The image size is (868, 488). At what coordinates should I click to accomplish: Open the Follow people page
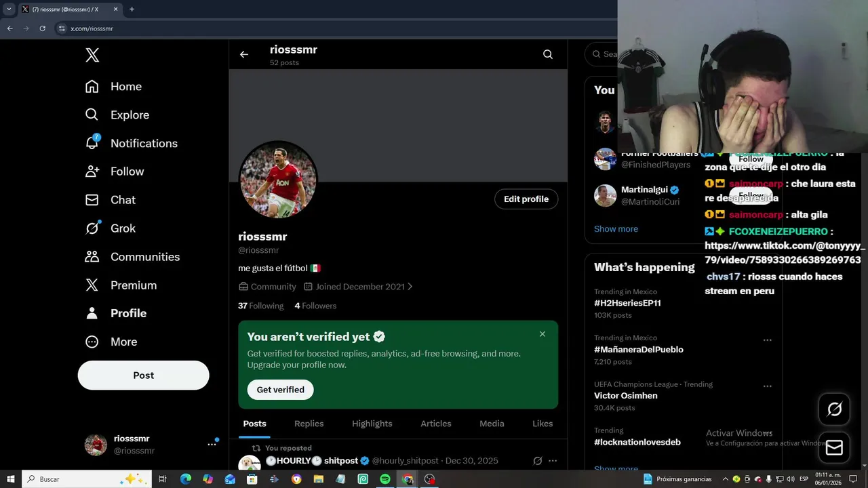pos(114,172)
